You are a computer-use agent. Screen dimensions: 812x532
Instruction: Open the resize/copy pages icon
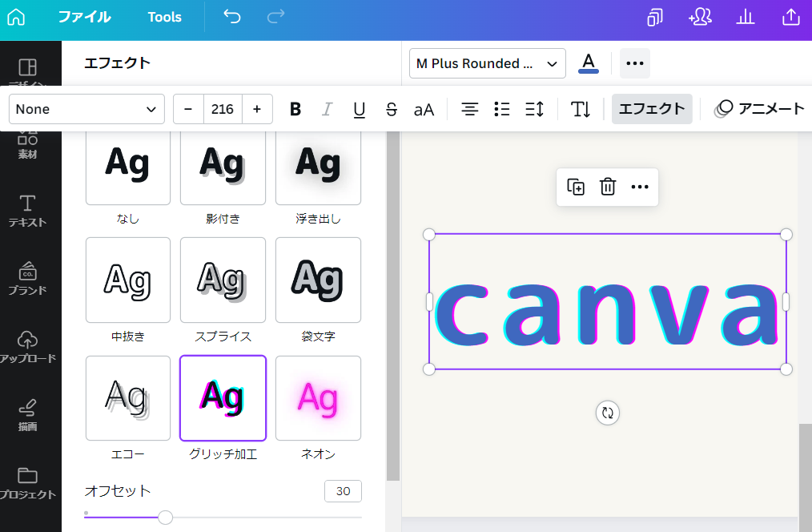pyautogui.click(x=654, y=17)
